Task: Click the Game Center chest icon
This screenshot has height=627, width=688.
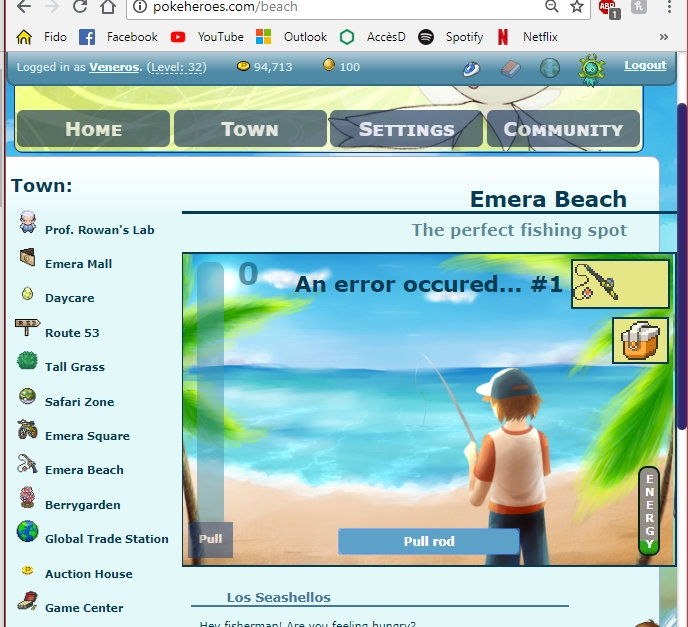Action: (x=27, y=601)
